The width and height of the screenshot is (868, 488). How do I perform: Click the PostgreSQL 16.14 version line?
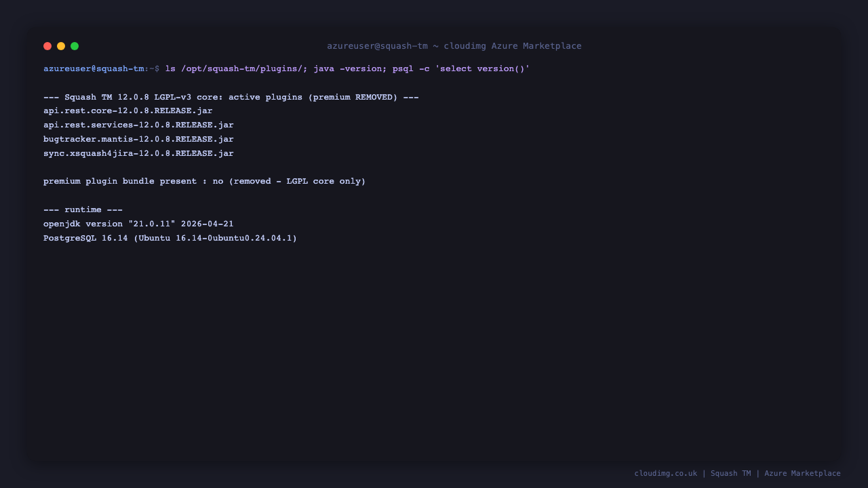[170, 239]
